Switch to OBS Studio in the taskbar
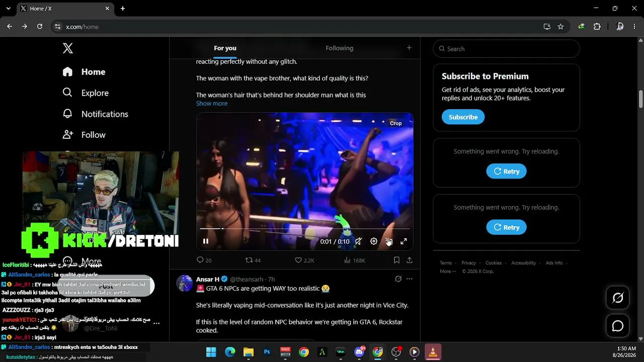 tap(396, 352)
